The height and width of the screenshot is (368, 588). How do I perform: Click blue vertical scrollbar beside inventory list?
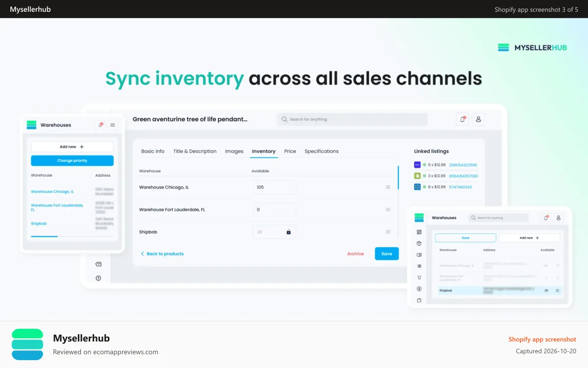coord(398,178)
